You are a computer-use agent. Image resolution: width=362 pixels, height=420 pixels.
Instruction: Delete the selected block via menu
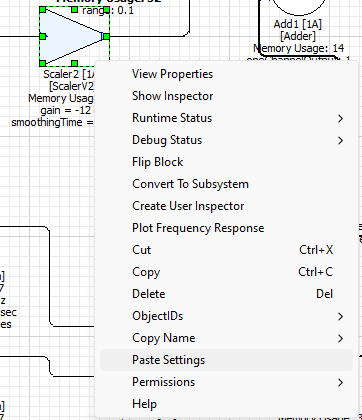(226, 294)
